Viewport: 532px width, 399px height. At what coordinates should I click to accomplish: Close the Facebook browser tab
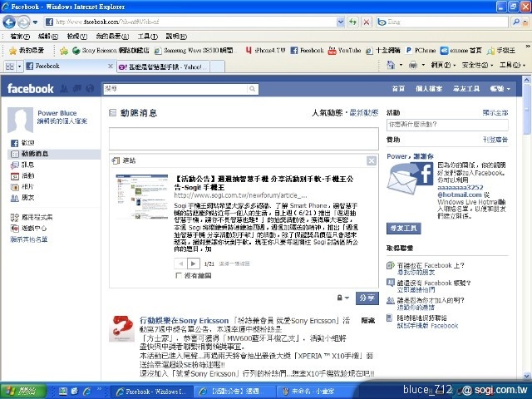click(111, 66)
